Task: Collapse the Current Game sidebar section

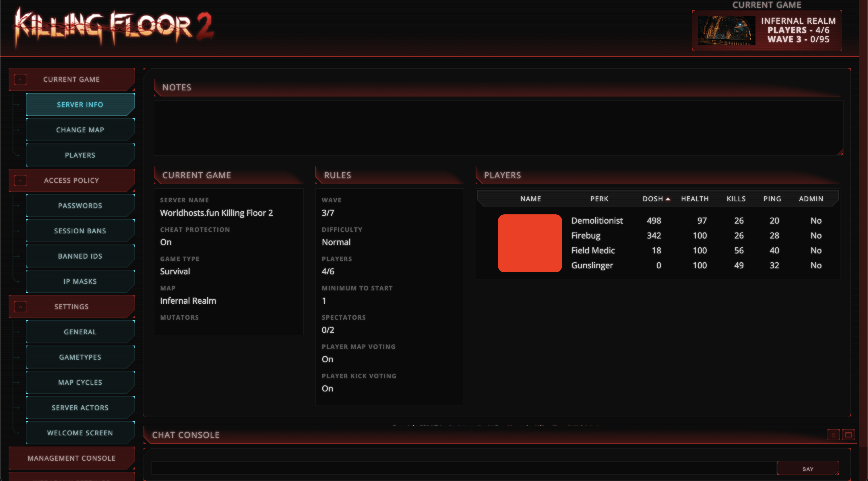Action: [20, 79]
